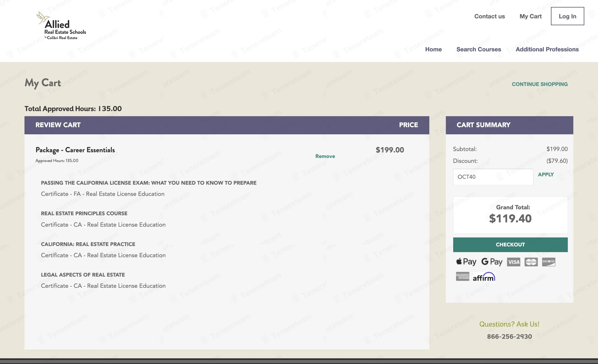Go to the Contact us page
The width and height of the screenshot is (598, 364).
coord(489,16)
